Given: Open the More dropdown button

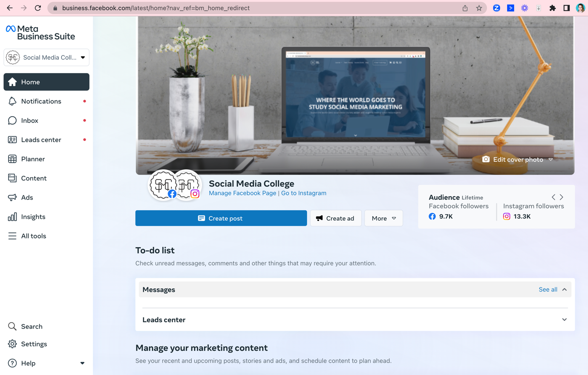Looking at the screenshot, I should (383, 218).
